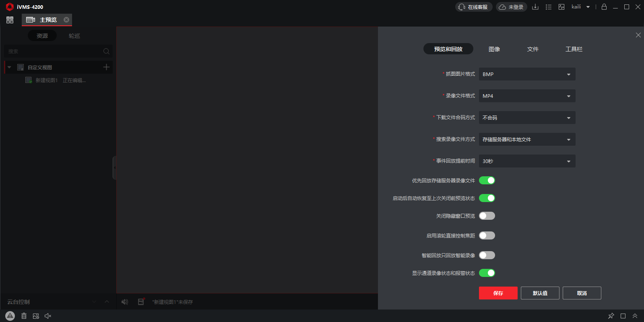Turn on 启用滚轮直接控制焦距 switch
The image size is (644, 322).
click(487, 235)
